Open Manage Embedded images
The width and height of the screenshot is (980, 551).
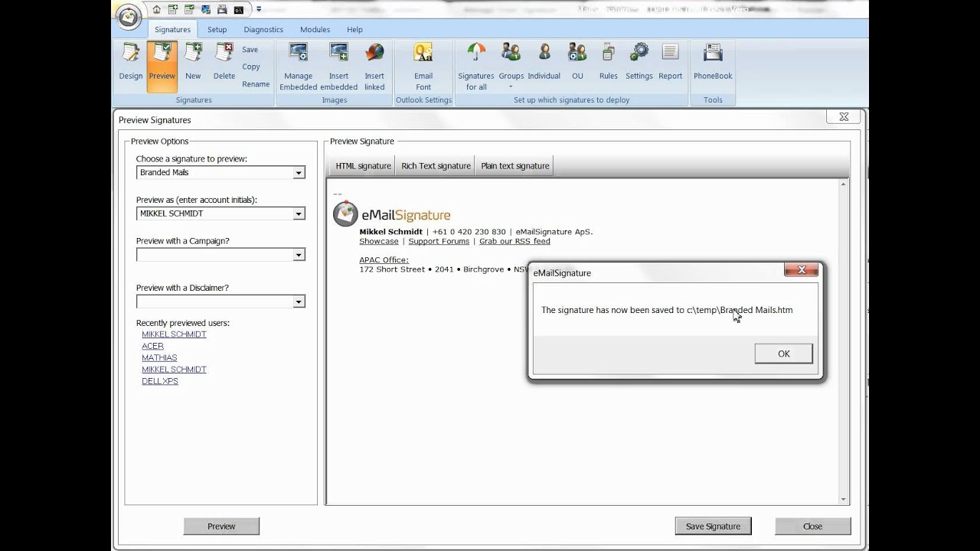click(x=299, y=67)
